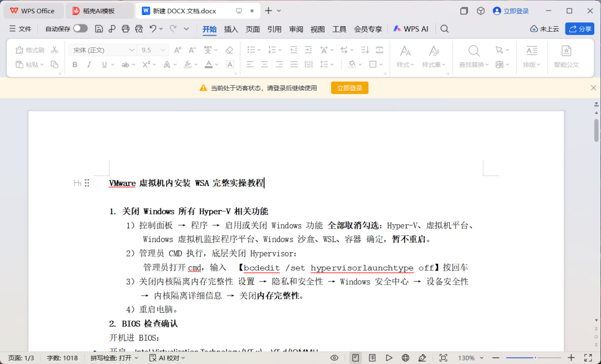Click the Format Painter (格式刷) icon
The width and height of the screenshot is (601, 364).
click(30, 50)
